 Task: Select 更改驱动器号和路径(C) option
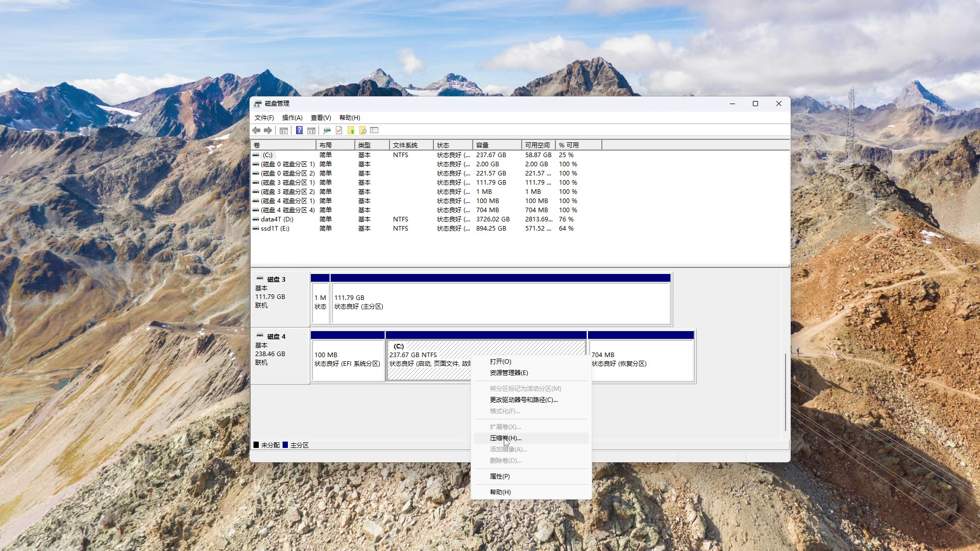click(522, 400)
